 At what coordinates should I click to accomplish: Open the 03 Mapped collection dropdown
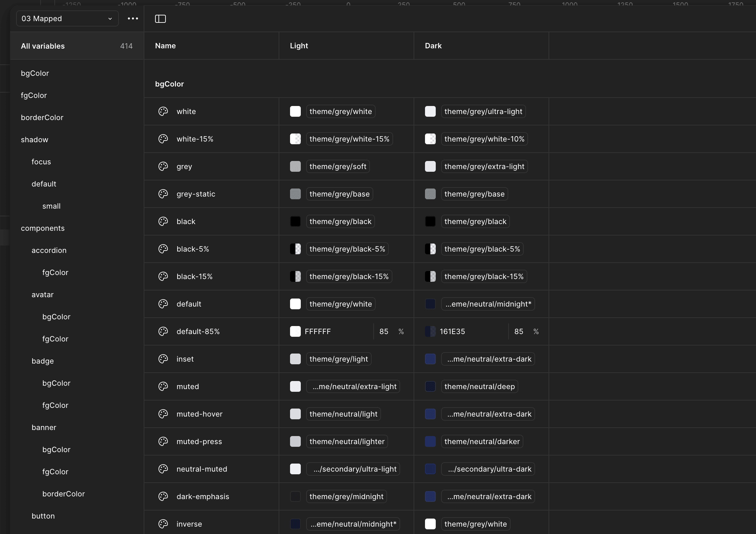(x=67, y=19)
